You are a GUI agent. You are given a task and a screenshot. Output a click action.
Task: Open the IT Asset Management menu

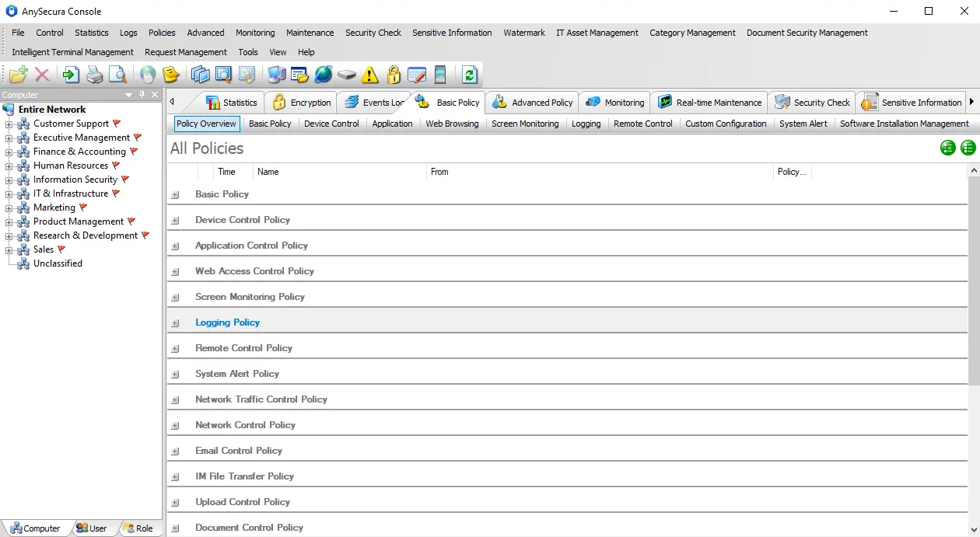pos(597,33)
